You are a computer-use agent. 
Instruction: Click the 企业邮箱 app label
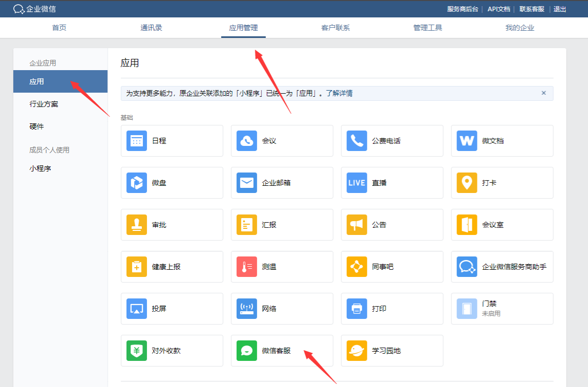(277, 183)
